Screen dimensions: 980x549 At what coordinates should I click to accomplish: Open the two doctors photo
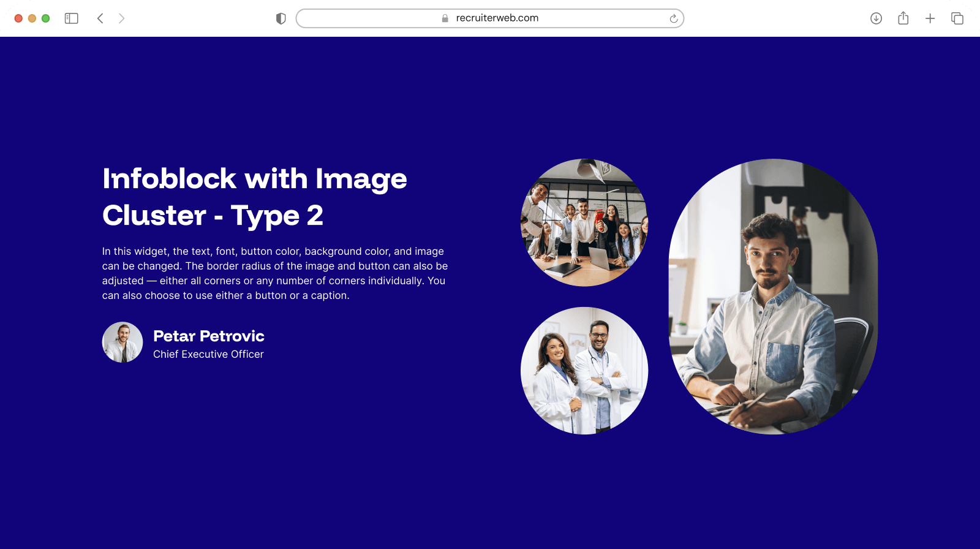point(584,371)
